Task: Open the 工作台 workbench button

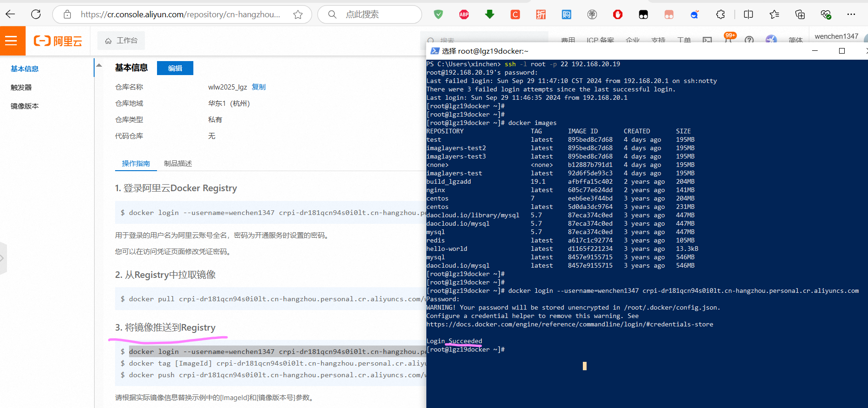Action: click(121, 41)
